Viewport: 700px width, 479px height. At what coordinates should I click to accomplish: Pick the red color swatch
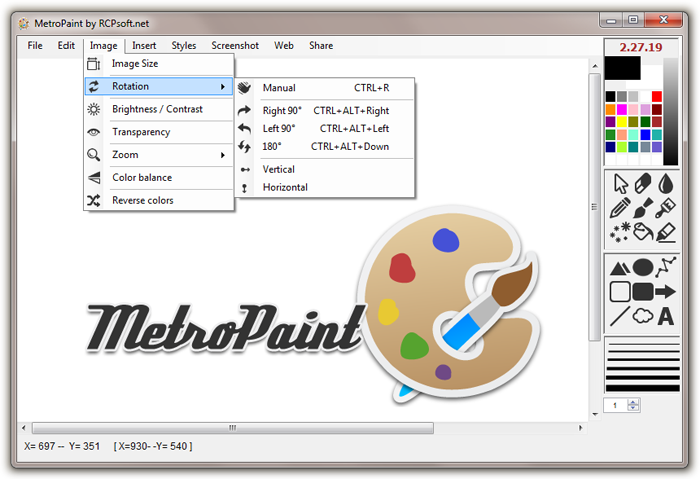[657, 97]
